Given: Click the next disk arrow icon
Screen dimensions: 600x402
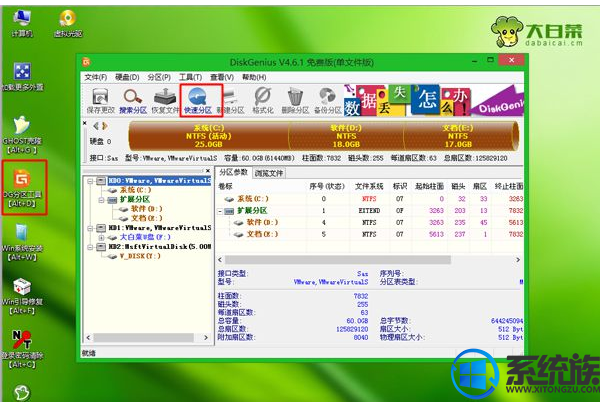Looking at the screenshot, I should 104,126.
